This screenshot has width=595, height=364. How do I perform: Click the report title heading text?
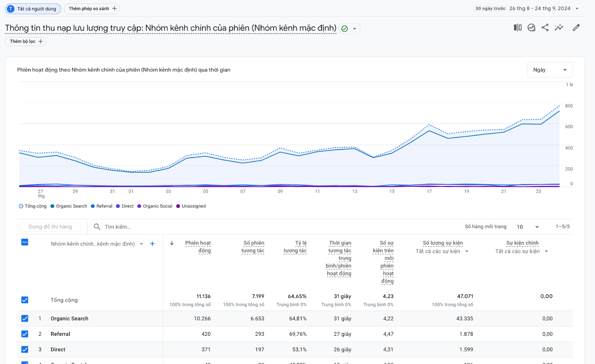tap(171, 28)
